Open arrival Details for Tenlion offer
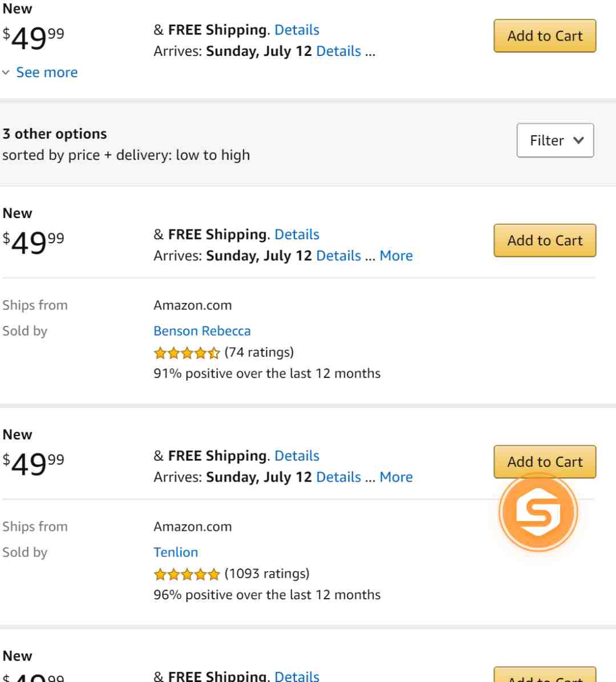 coord(339,477)
